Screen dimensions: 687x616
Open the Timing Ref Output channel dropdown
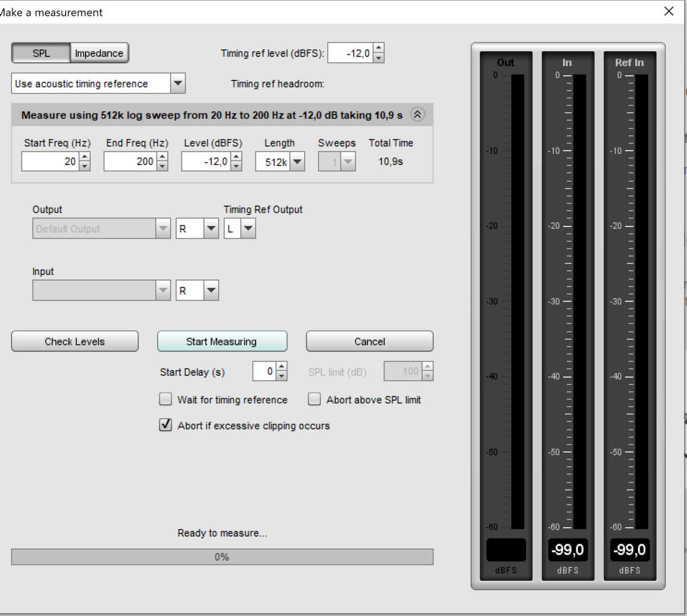point(248,229)
